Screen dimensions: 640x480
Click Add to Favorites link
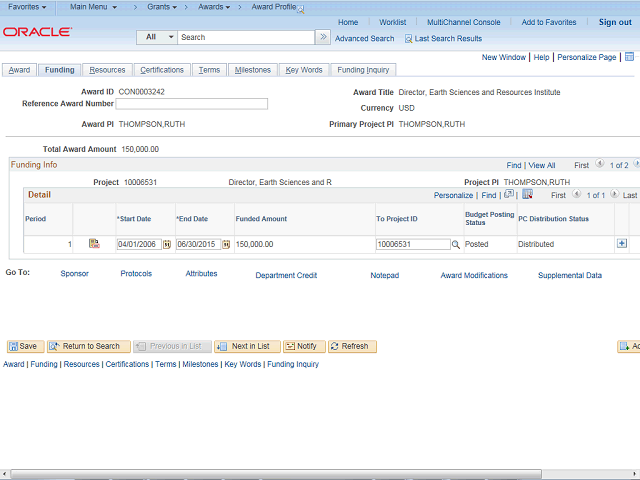(549, 22)
